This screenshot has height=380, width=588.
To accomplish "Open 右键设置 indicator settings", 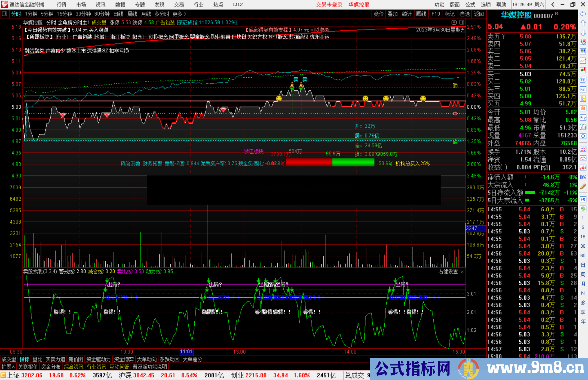I will (448, 272).
